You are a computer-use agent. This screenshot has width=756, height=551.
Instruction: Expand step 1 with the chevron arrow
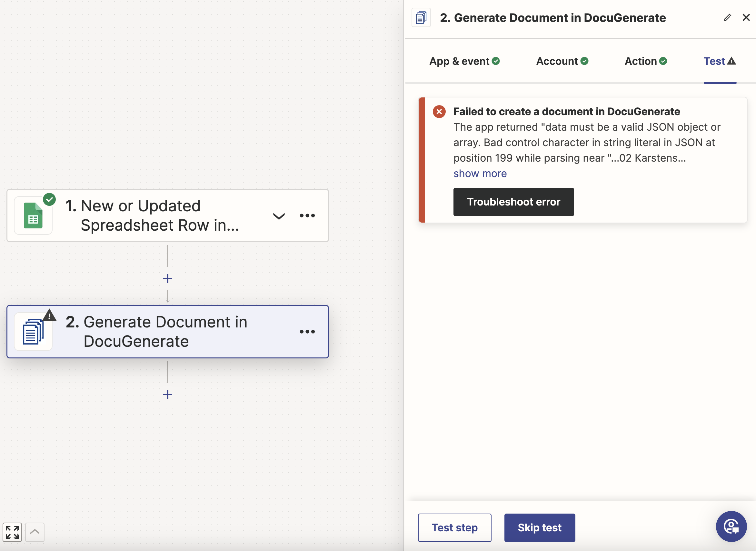(x=279, y=216)
